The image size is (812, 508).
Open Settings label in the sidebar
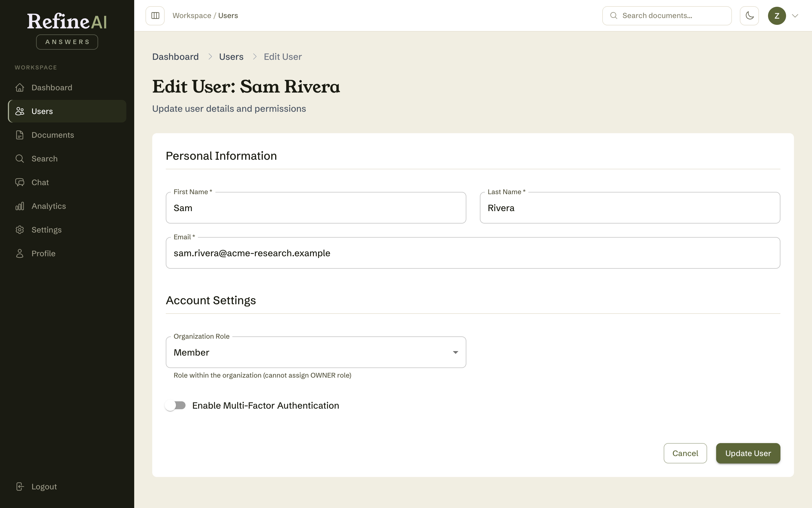pos(46,230)
